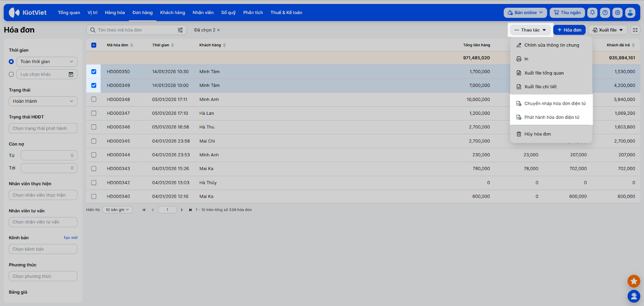Check invoice HD000347
This screenshot has height=306, width=644.
[94, 113]
